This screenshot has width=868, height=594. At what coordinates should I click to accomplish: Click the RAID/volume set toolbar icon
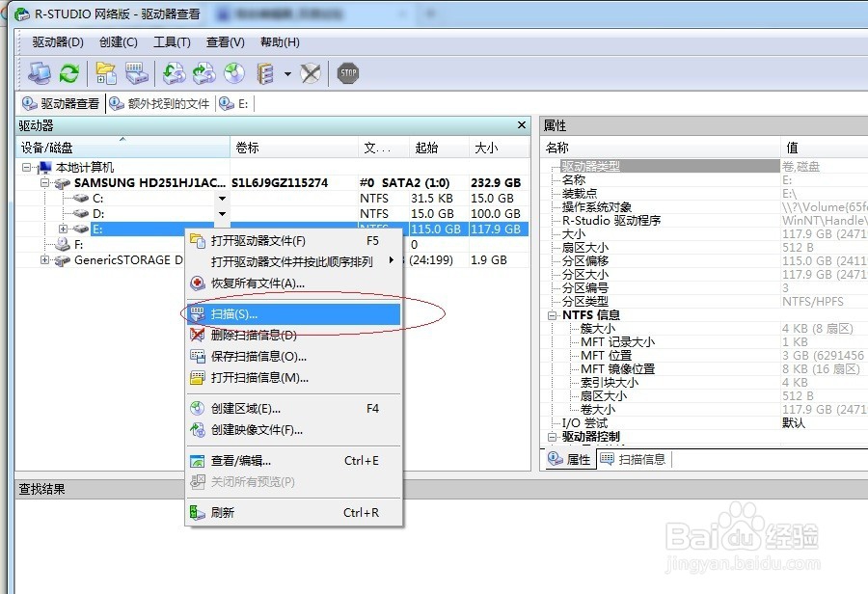coord(265,73)
